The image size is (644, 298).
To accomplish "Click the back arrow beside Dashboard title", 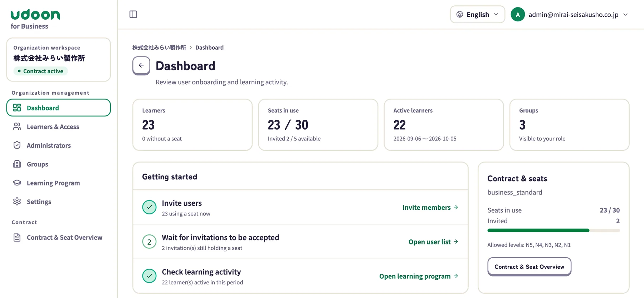I will click(141, 65).
